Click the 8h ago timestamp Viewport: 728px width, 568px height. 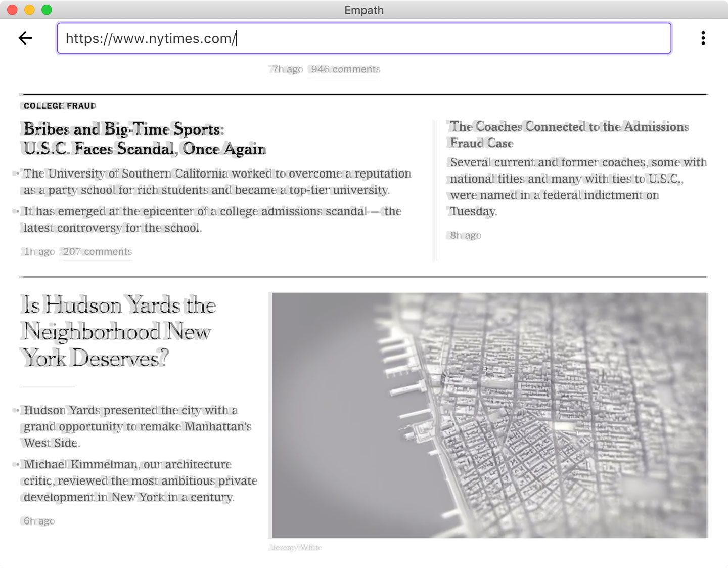(466, 235)
